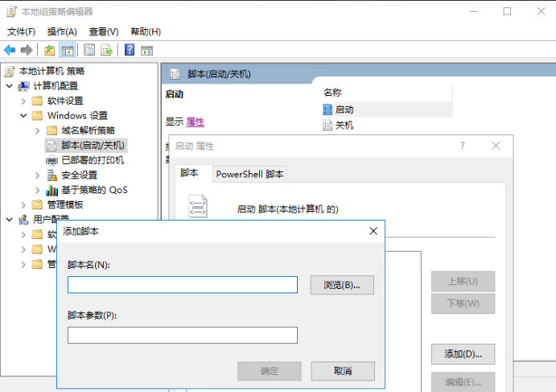This screenshot has height=392, width=556.
Task: Click the 取消 button in 添加脚本 dialog
Action: point(343,371)
